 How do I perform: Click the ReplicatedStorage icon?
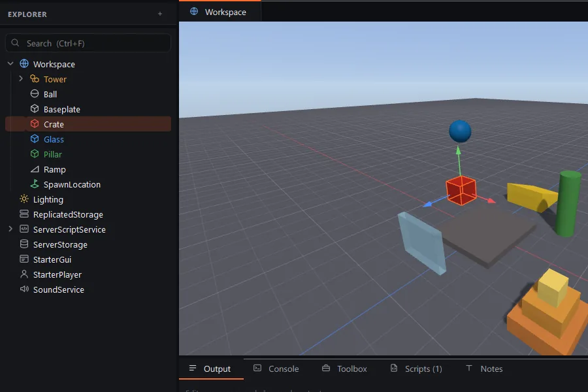pyautogui.click(x=24, y=214)
